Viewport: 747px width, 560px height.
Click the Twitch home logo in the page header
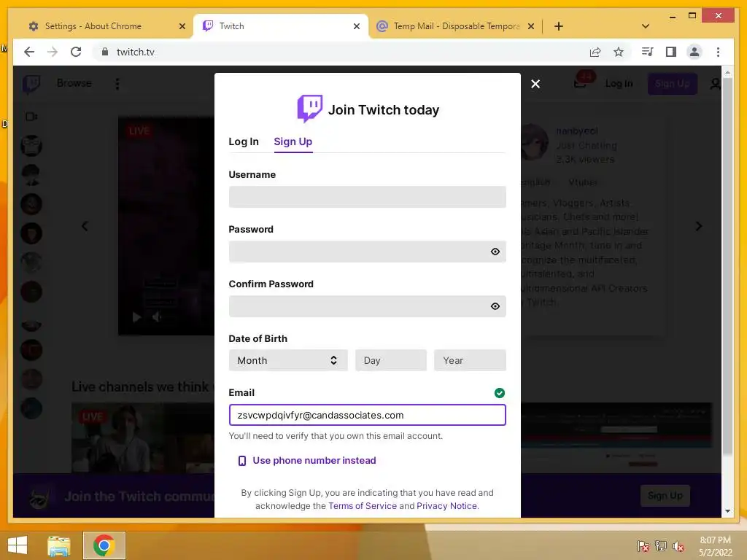pos(31,84)
